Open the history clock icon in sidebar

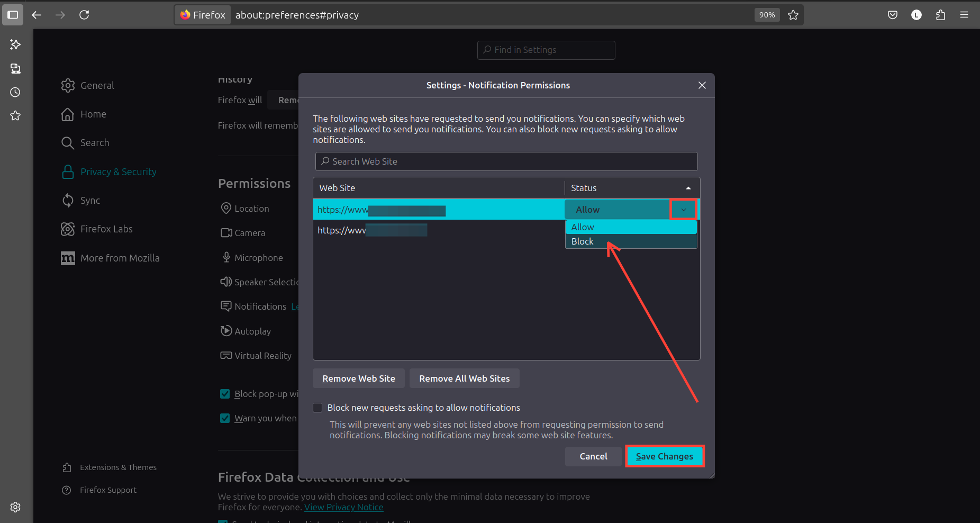15,92
